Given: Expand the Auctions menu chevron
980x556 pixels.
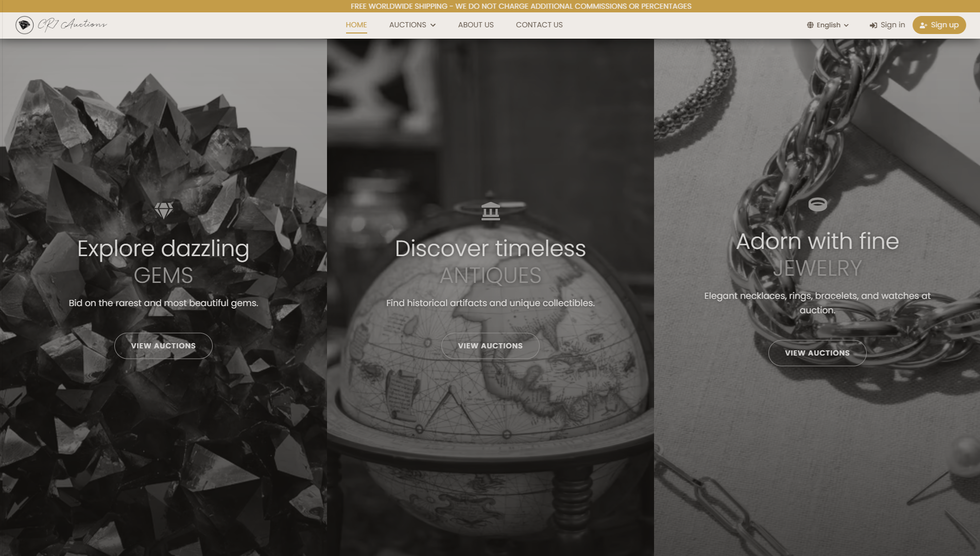Looking at the screenshot, I should (x=433, y=25).
